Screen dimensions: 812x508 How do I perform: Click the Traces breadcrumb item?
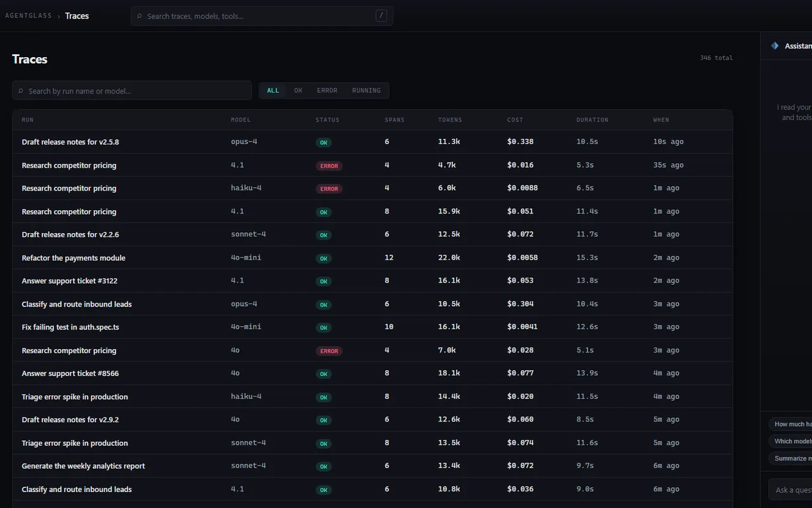[77, 16]
